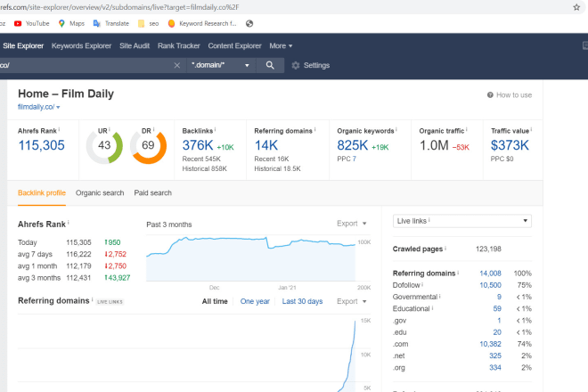
Task: Open the YouTube bookmark
Action: point(31,24)
